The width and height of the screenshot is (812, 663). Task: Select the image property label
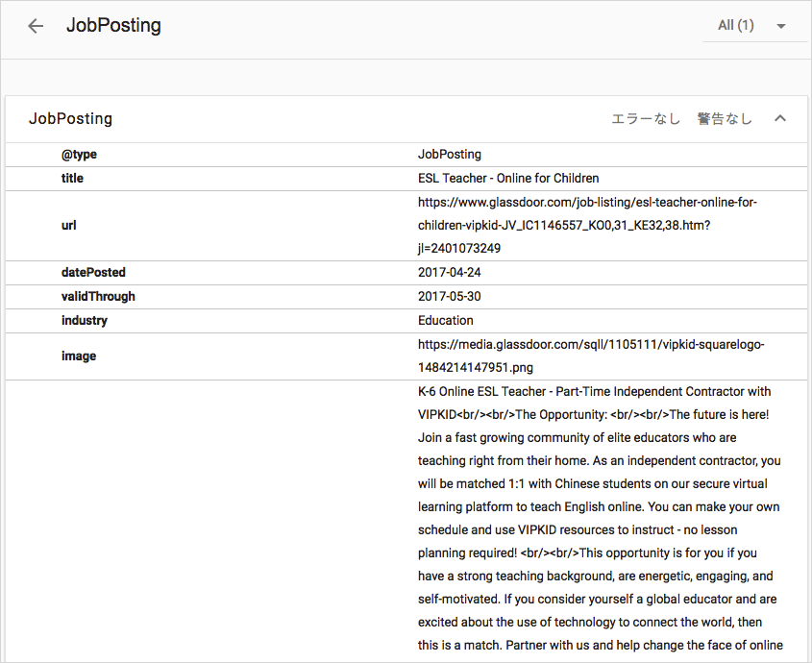click(x=79, y=356)
